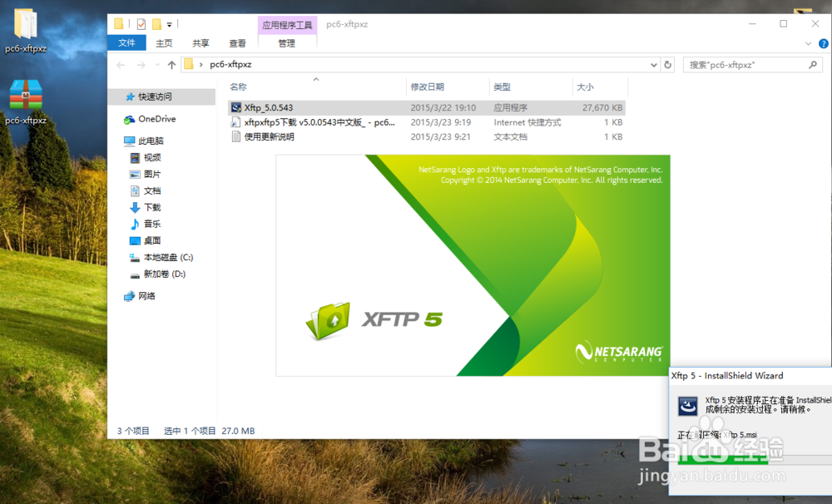Click the Internet 快捷方式 type cell
This screenshot has width=832, height=504.
click(527, 122)
